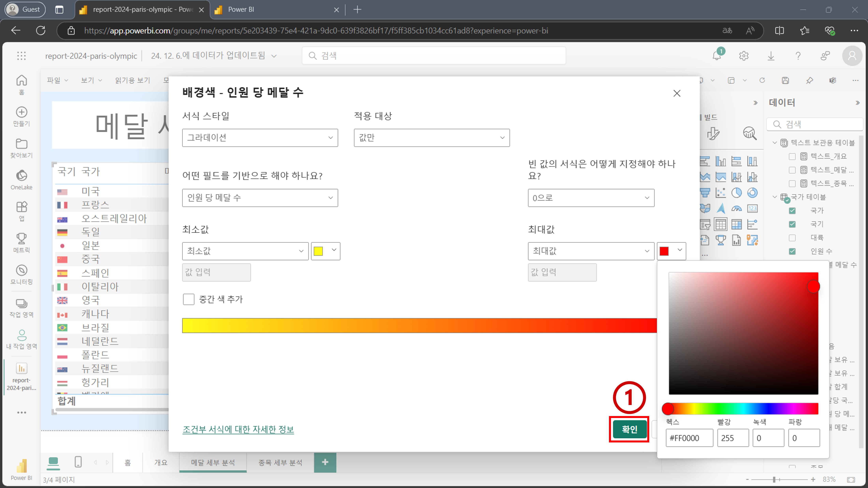Choose the ArcGIS map arrow icon
This screenshot has height=488, width=868.
pyautogui.click(x=721, y=208)
